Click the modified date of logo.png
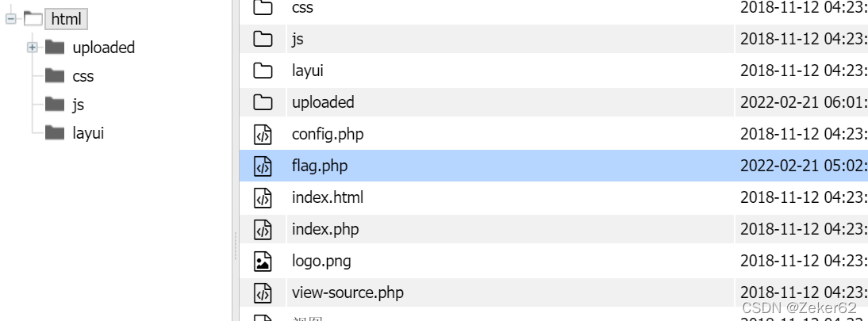This screenshot has height=321, width=868. click(x=804, y=261)
